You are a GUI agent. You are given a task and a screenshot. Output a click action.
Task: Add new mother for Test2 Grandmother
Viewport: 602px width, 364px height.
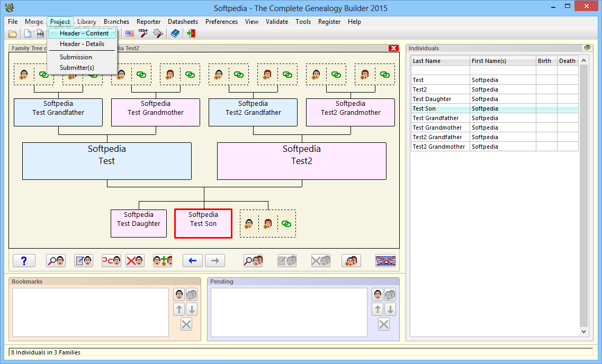tap(365, 75)
